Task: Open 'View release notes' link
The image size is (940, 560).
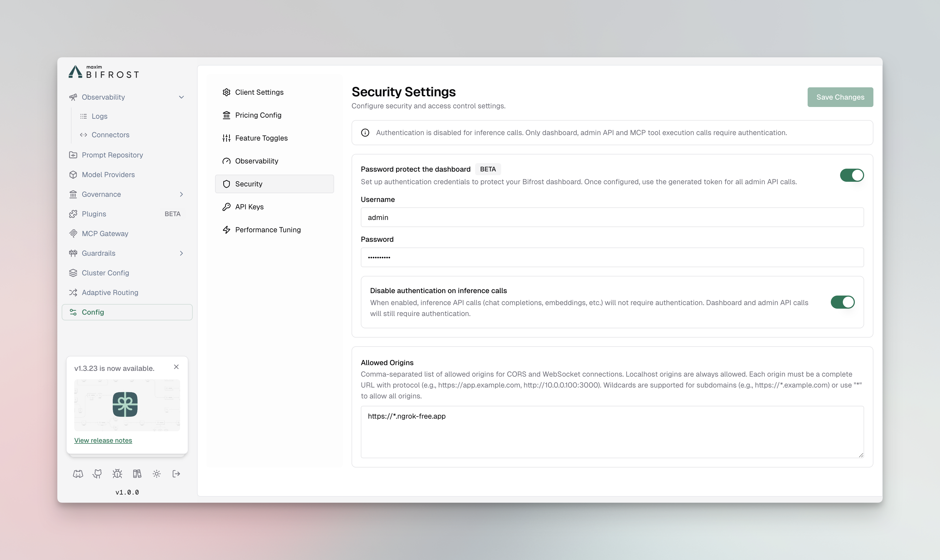Action: [103, 440]
